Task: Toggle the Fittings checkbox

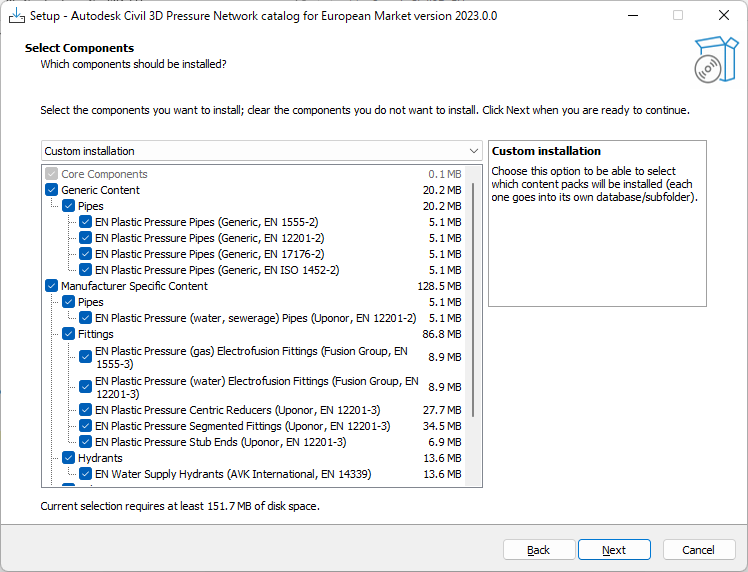Action: 69,334
